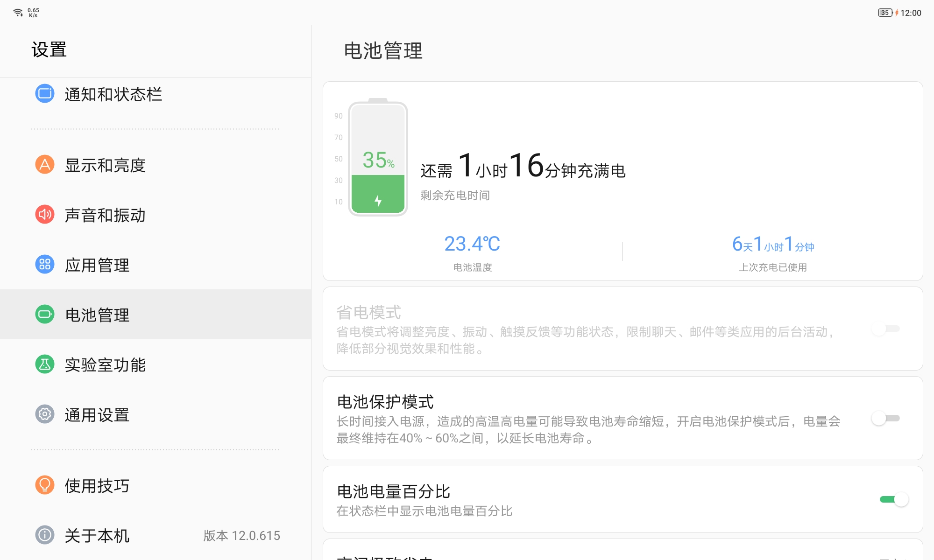Click the Wi-Fi icon in status bar

click(18, 11)
